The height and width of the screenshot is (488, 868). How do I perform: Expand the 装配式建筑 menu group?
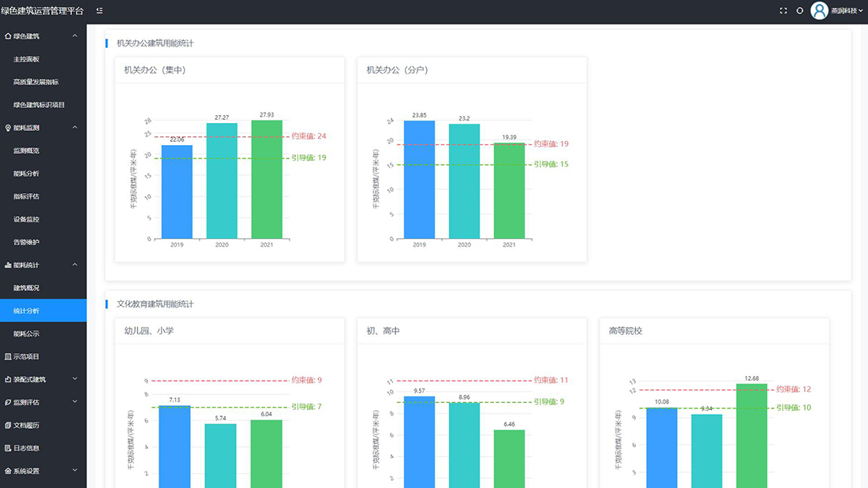[x=75, y=379]
